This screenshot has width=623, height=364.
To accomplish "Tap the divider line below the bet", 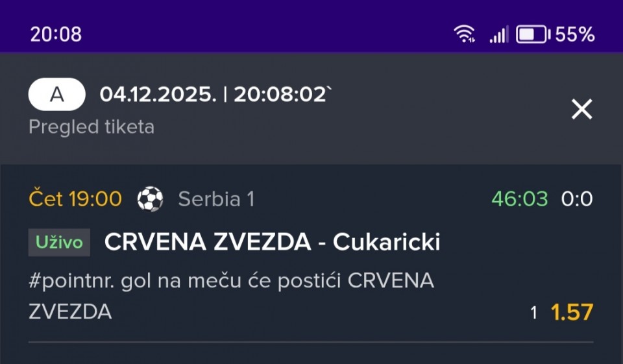I will (x=311, y=342).
